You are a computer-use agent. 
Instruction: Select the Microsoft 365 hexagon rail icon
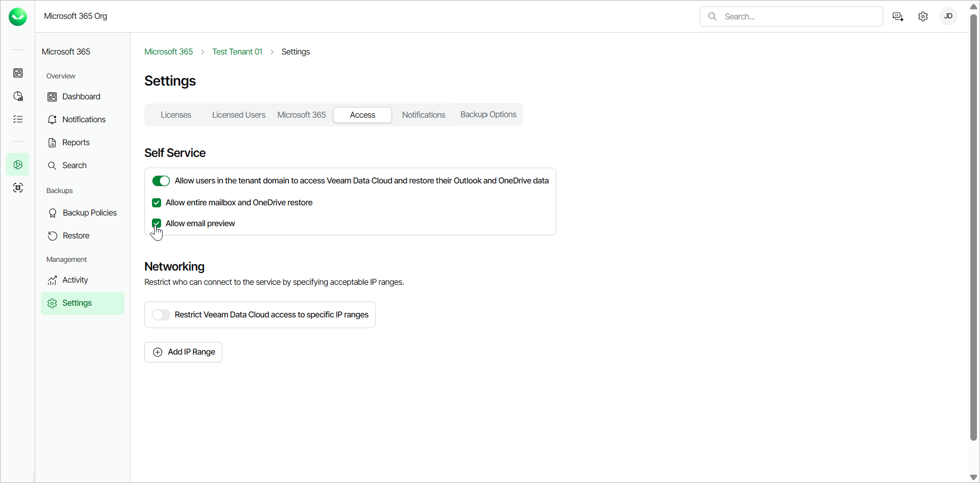point(18,165)
